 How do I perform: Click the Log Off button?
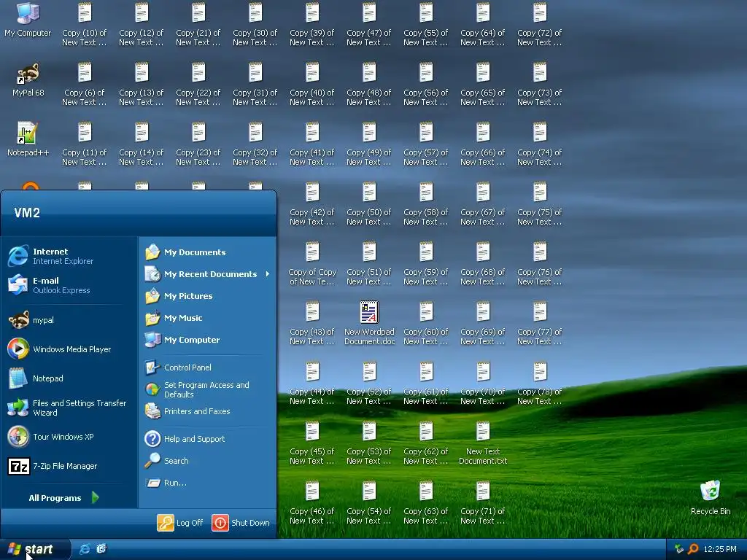(x=180, y=522)
